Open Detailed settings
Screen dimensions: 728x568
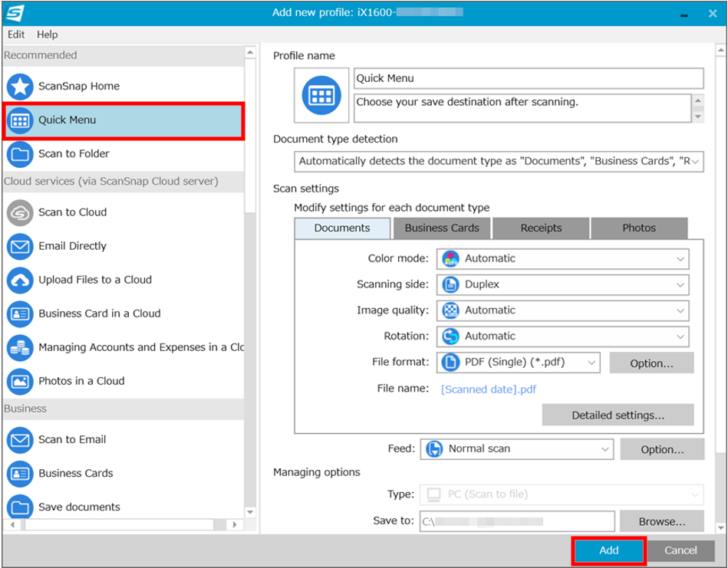point(618,415)
